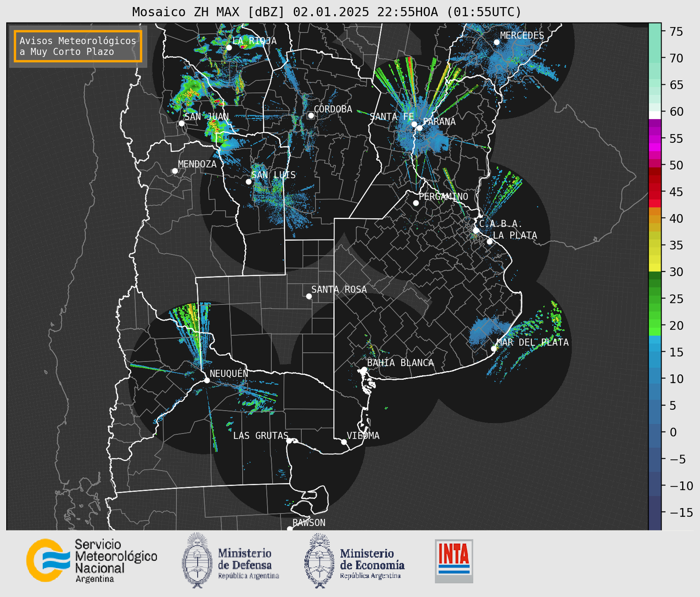Click the MERCEDES city marker dot
The height and width of the screenshot is (597, 700).
[x=497, y=42]
